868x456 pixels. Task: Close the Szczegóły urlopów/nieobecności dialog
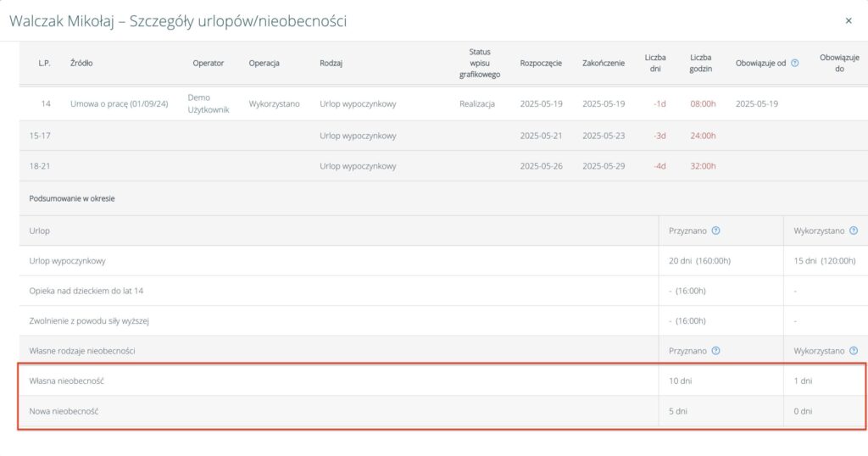tap(849, 20)
